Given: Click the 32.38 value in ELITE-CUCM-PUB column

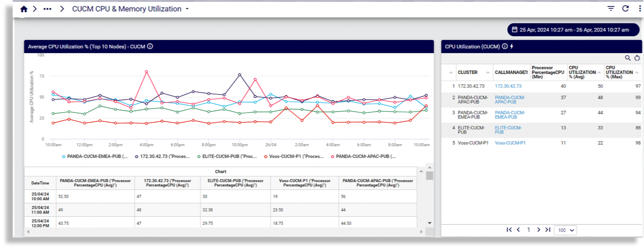Looking at the screenshot, I should (x=208, y=210).
